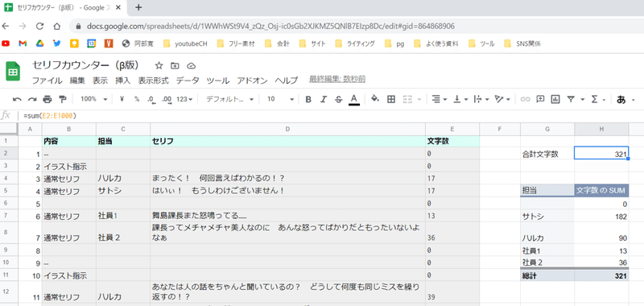Viewport: 644px width, 306px height.
Task: Toggle bold formatting
Action: tap(308, 99)
